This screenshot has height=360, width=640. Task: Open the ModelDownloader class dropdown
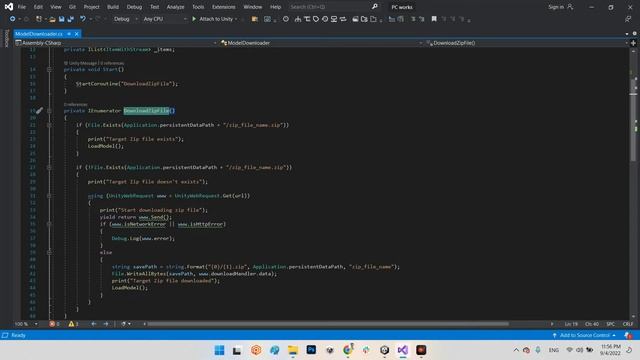(x=321, y=43)
